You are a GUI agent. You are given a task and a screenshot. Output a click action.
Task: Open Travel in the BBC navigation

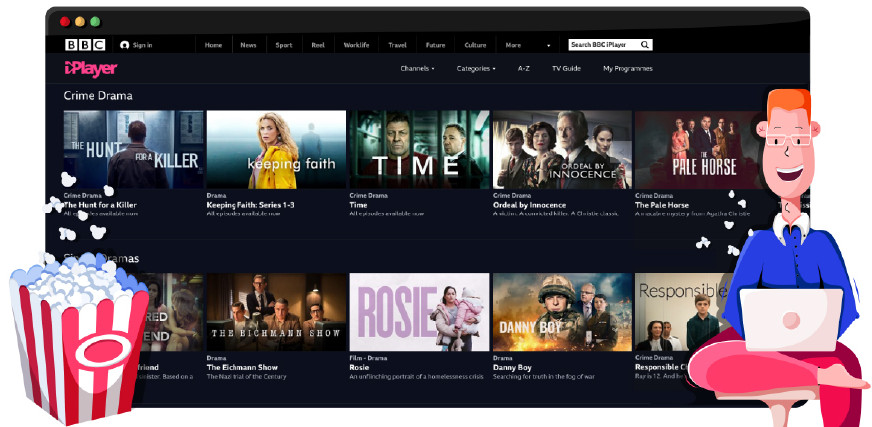point(398,45)
